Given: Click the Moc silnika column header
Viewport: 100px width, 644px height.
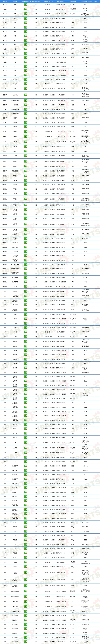Looking at the screenshot, I should (61, 1).
